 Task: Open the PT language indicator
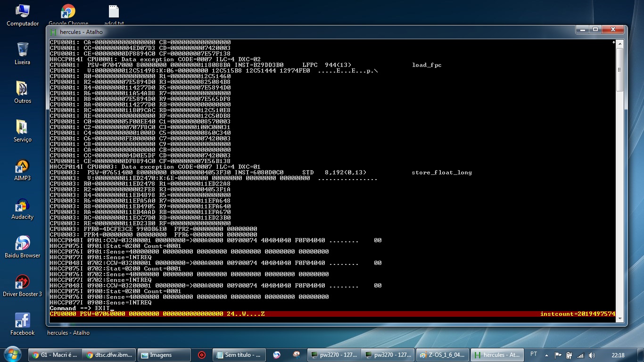[x=534, y=354]
